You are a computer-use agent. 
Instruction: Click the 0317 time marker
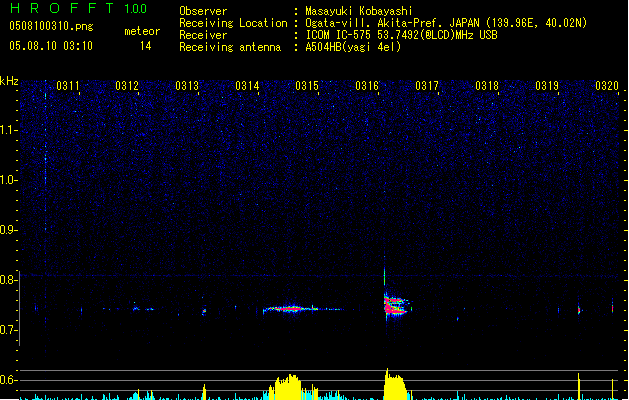point(427,85)
